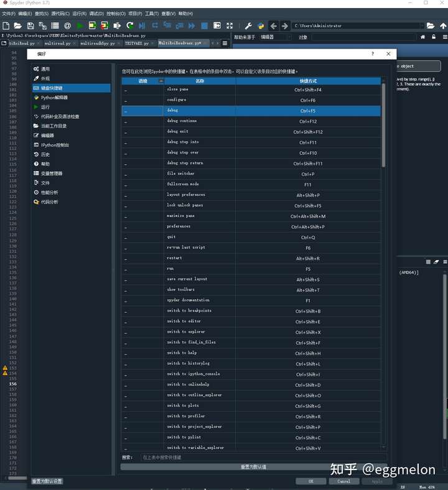The height and width of the screenshot is (490, 448).
Task: Click OK in the preferences dialog
Action: 310,481
